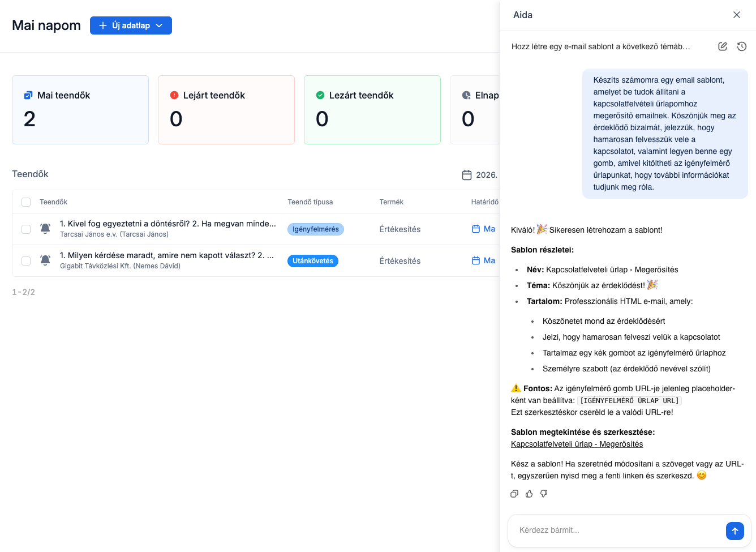Image resolution: width=756 pixels, height=552 pixels.
Task: Focus the Kérdezz bármit message input
Action: [x=617, y=530]
